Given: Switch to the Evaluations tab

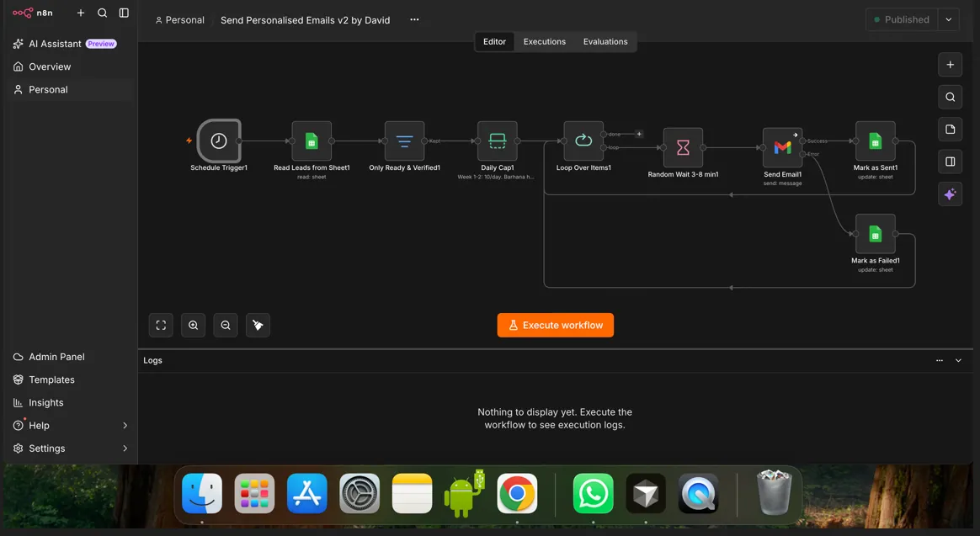Looking at the screenshot, I should point(605,42).
